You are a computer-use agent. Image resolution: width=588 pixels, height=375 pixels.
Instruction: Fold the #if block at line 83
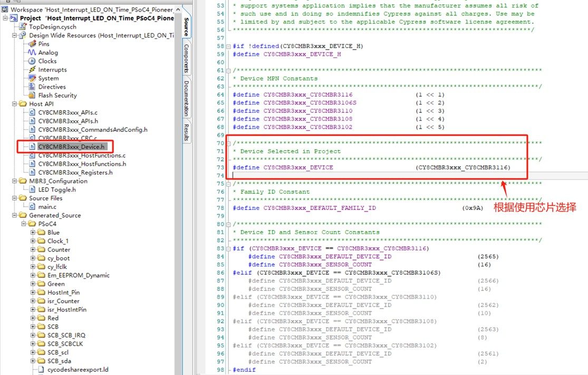[x=228, y=248]
